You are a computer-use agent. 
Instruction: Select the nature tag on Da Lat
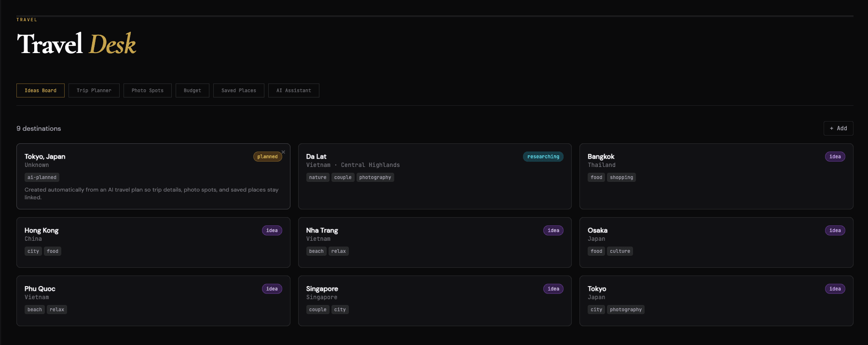pyautogui.click(x=318, y=177)
